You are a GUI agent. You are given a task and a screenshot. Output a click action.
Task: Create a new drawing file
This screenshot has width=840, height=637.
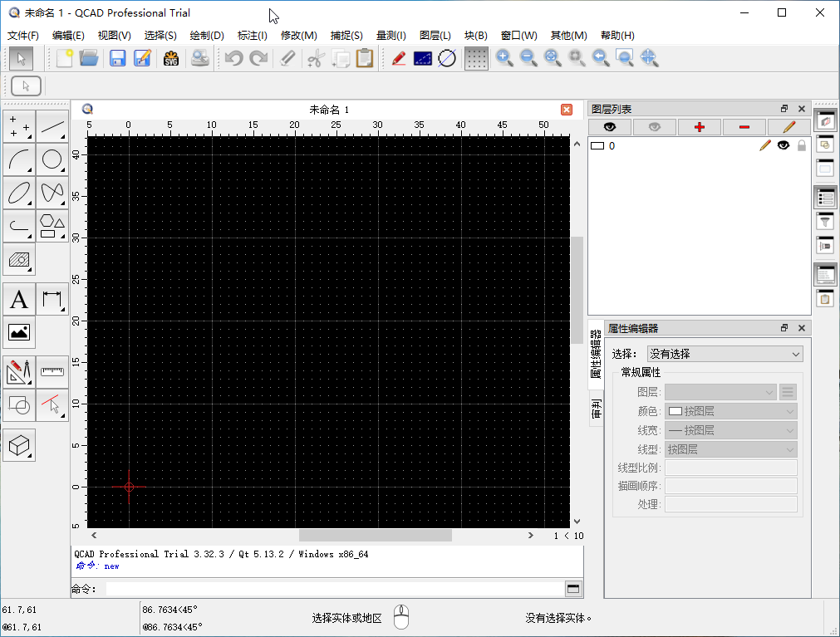pos(65,58)
